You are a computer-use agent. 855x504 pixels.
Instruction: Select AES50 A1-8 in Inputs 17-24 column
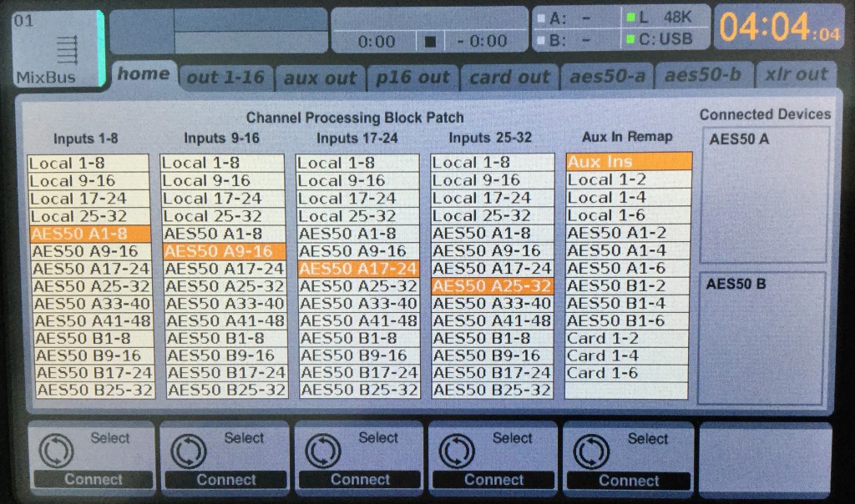[358, 234]
